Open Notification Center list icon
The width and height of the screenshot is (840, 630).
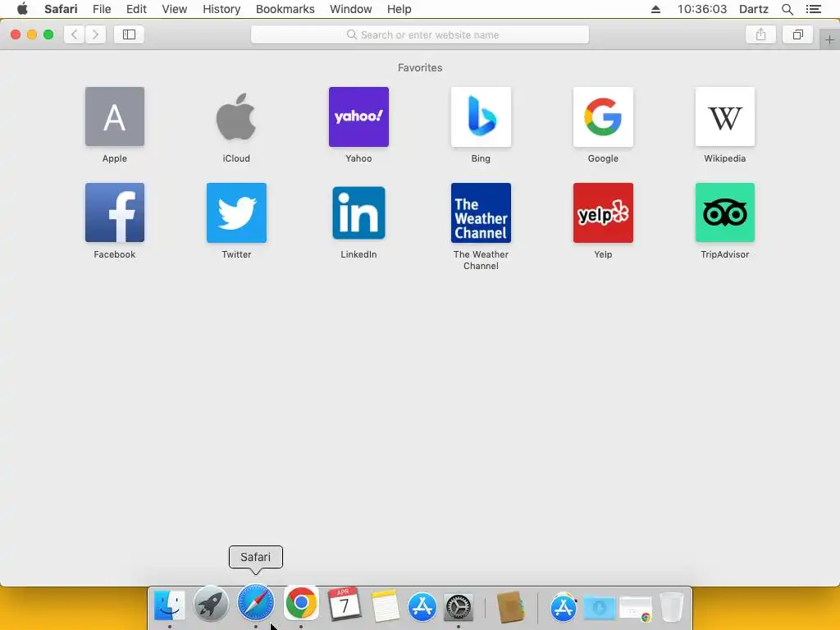click(x=814, y=9)
